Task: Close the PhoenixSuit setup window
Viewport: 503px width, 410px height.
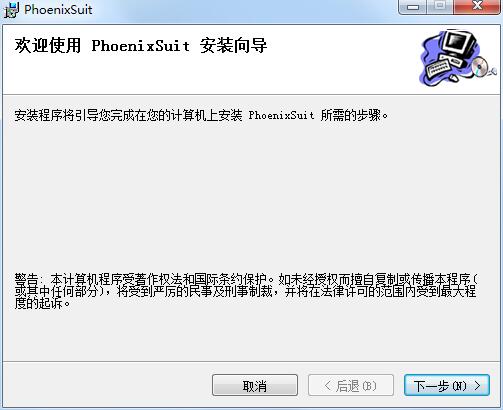Action: 477,7
